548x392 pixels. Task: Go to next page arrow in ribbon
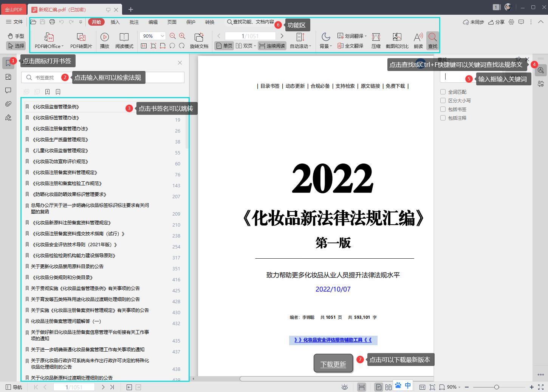tap(282, 36)
